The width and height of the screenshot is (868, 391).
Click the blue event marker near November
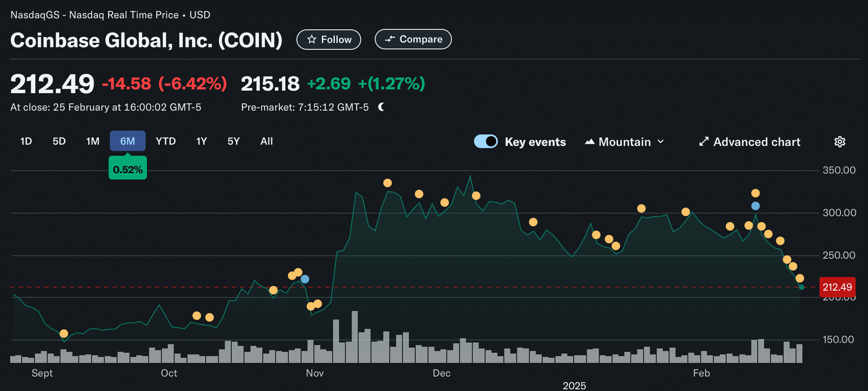pyautogui.click(x=305, y=279)
